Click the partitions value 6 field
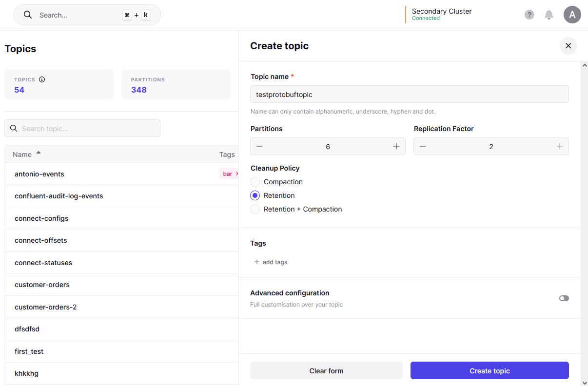Image resolution: width=588 pixels, height=386 pixels. pos(328,147)
